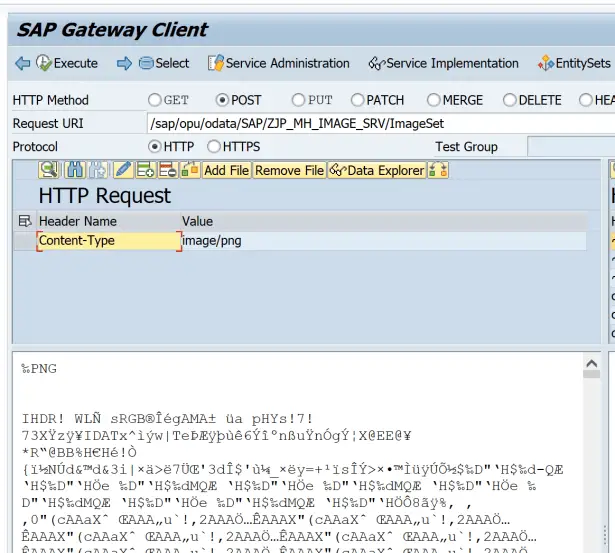Screen dimensions: 615x553
Task: Click the squares icon after Data Explorer
Action: (x=438, y=170)
